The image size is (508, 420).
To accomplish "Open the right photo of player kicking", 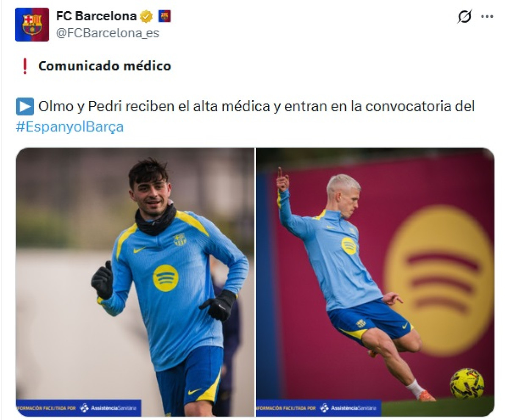I will 375,282.
